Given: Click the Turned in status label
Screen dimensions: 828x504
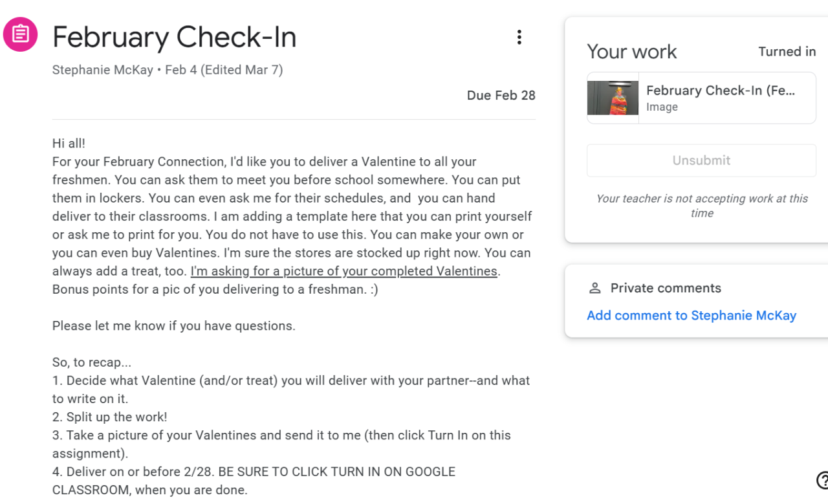Looking at the screenshot, I should pyautogui.click(x=787, y=52).
